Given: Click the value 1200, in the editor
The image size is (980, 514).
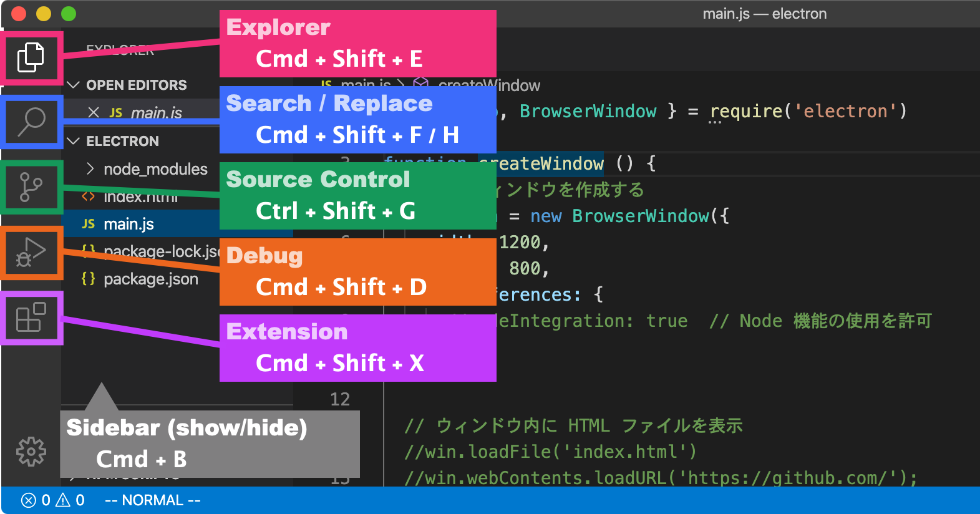Looking at the screenshot, I should pyautogui.click(x=524, y=242).
